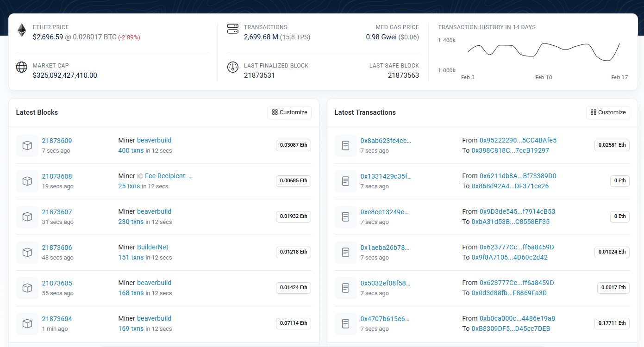Click the cube icon for block 21873605
This screenshot has width=644, height=347.
point(27,288)
